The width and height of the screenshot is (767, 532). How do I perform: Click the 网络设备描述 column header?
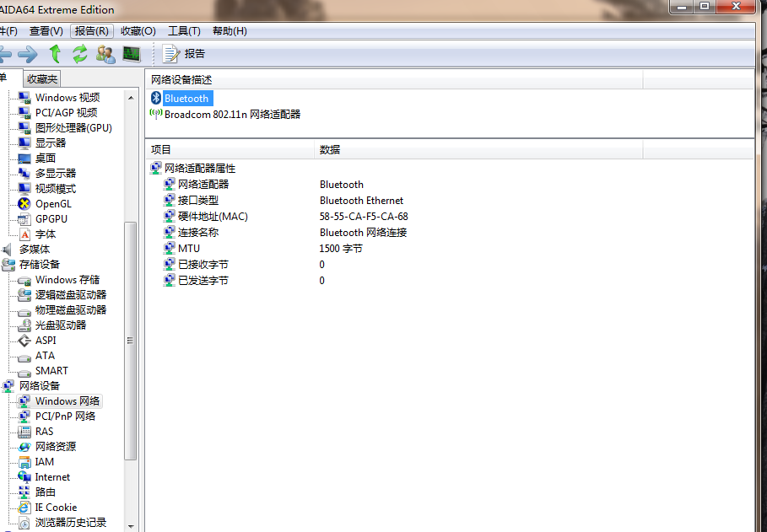click(394, 80)
